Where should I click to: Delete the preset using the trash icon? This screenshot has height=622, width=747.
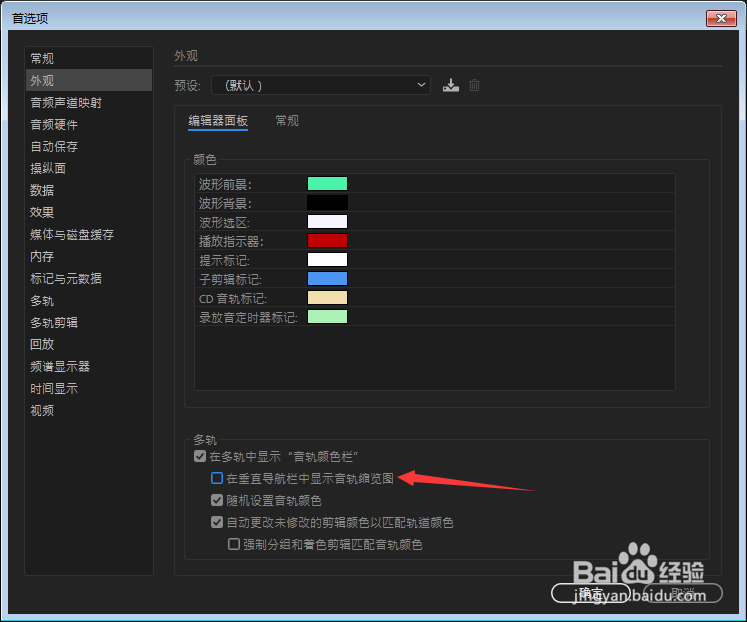click(x=474, y=85)
